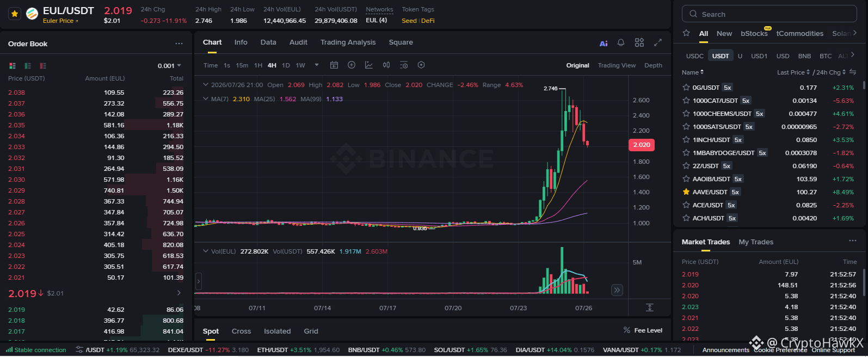The height and width of the screenshot is (357, 868).
Task: Collapse the Vol indicator row chevron
Action: (206, 251)
